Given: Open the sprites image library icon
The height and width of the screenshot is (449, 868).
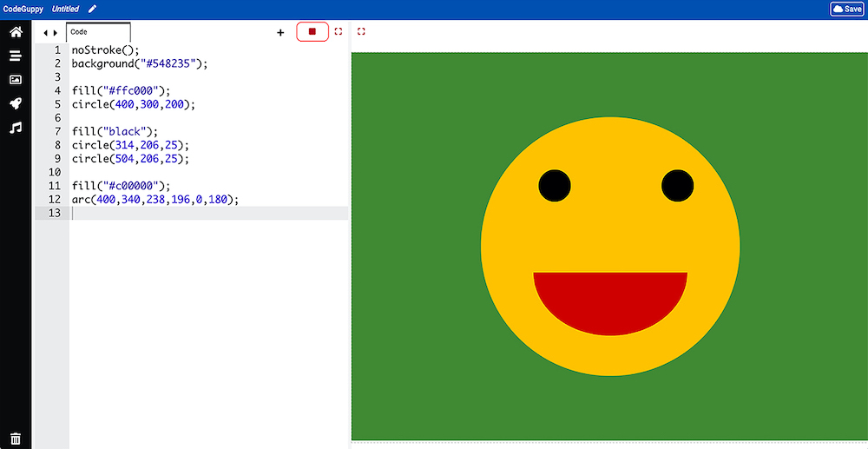Looking at the screenshot, I should tap(16, 80).
